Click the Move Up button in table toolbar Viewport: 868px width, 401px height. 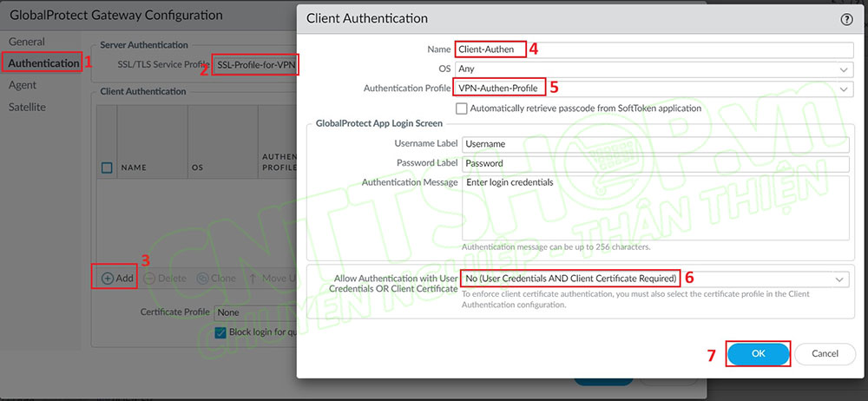point(271,279)
